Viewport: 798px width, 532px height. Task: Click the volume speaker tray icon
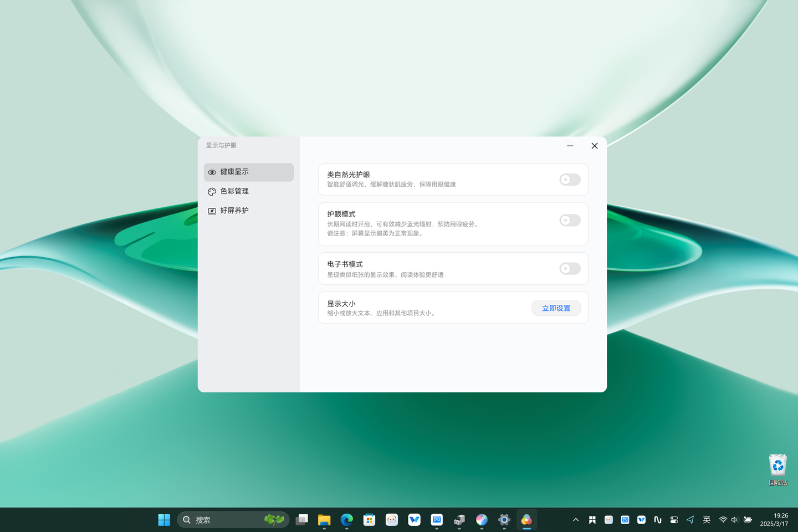(735, 520)
